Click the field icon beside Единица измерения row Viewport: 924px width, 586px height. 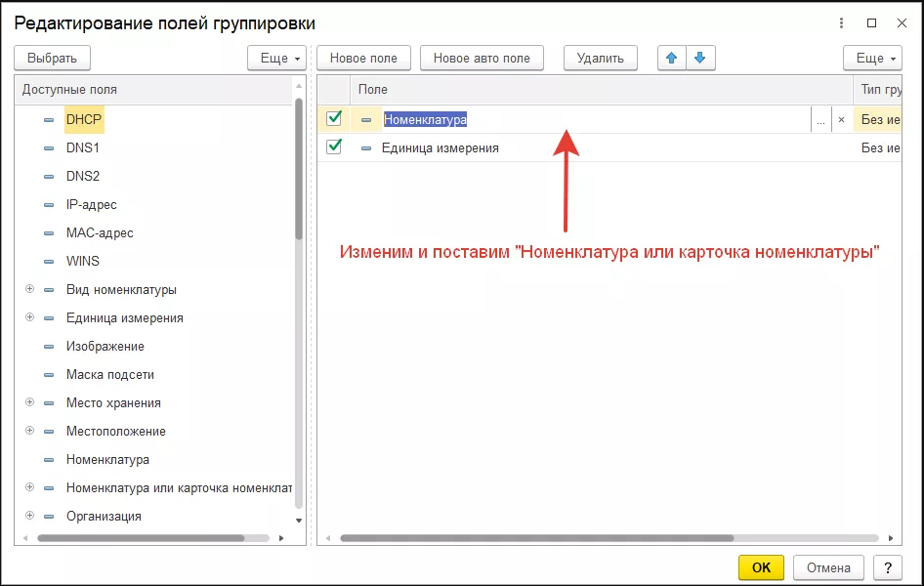[x=366, y=147]
